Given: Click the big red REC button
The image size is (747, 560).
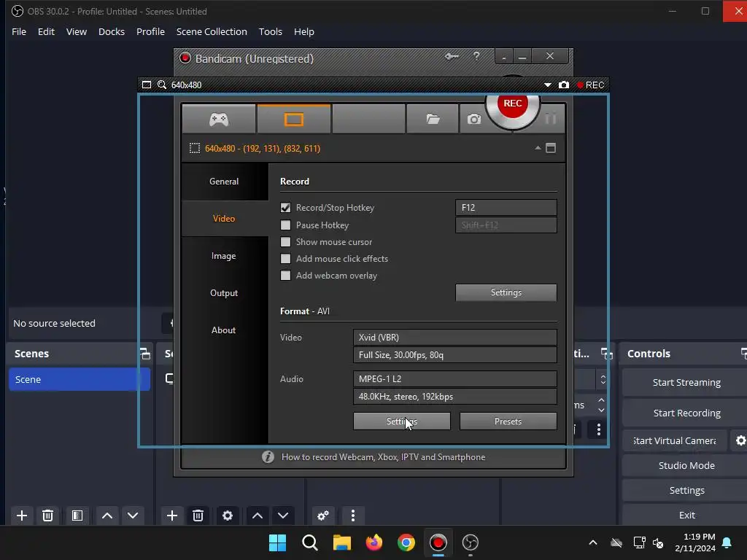Looking at the screenshot, I should [513, 104].
